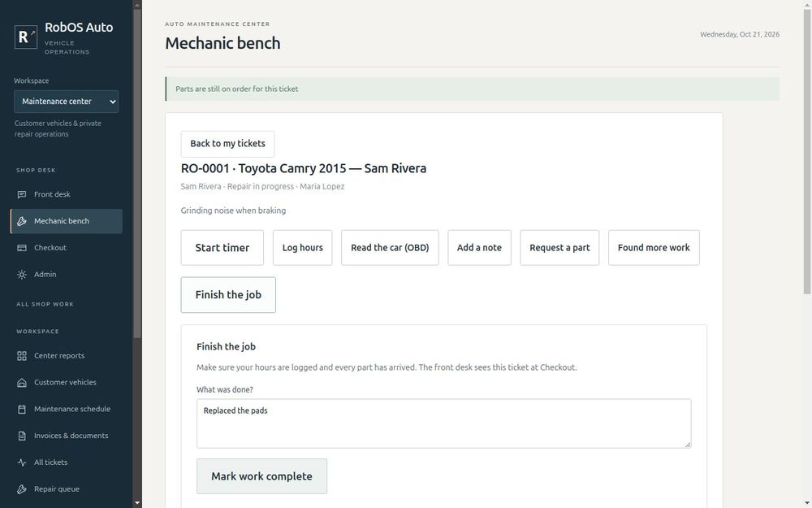Open Center reports
This screenshot has height=508, width=812.
(x=67, y=356)
